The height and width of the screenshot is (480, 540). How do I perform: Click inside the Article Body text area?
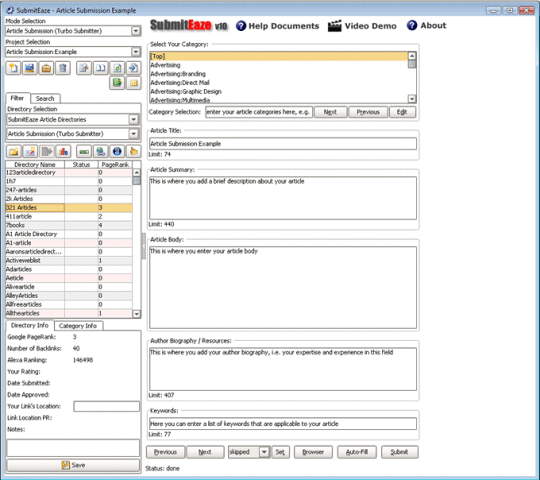pyautogui.click(x=283, y=288)
